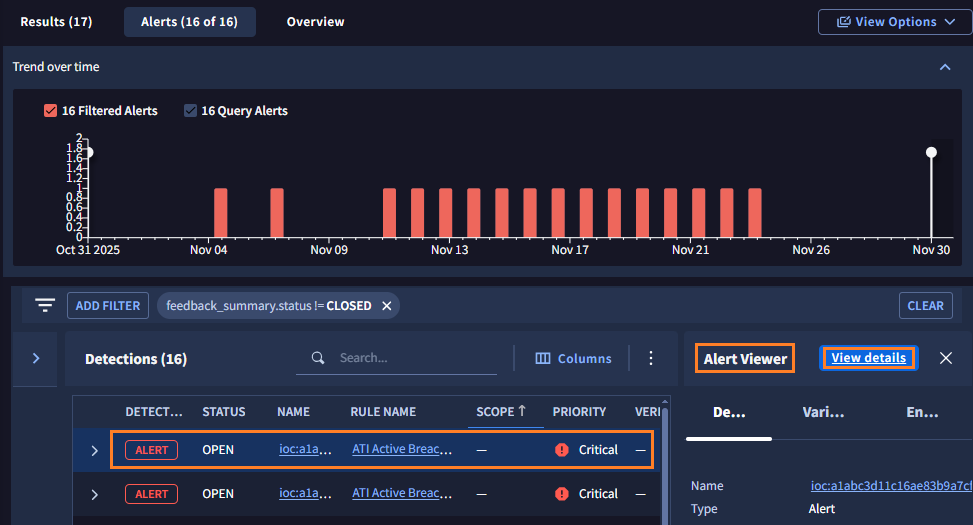The width and height of the screenshot is (973, 525).
Task: Open the View Options dropdown
Action: [895, 22]
